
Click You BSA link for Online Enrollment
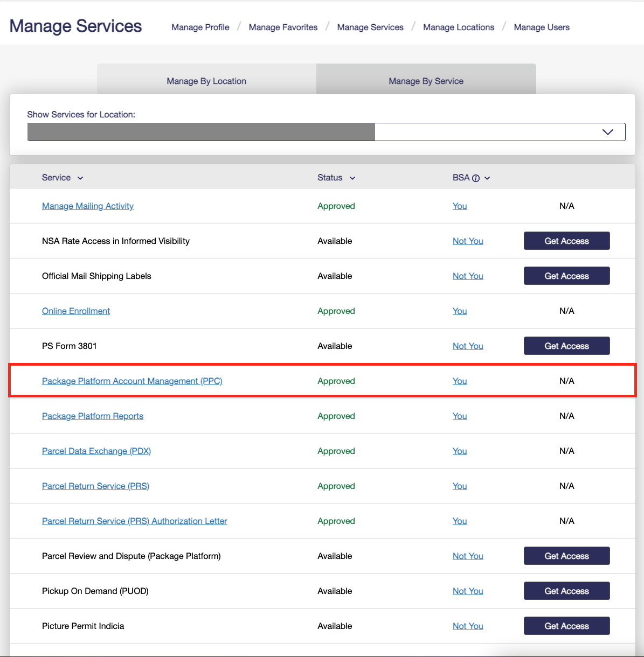point(460,311)
